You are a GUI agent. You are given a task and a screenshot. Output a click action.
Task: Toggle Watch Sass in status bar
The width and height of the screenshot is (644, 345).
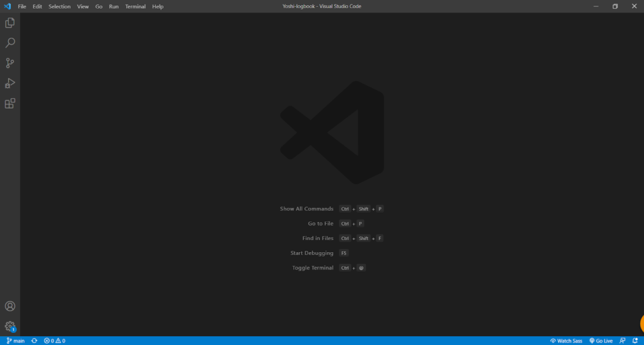pyautogui.click(x=566, y=341)
